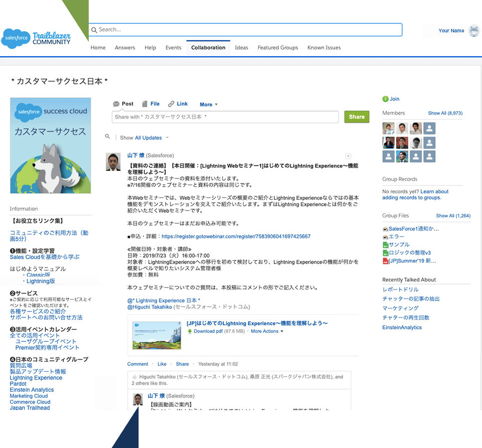This screenshot has width=482, height=448.
Task: Open 全ての活用イベント link
Action: pos(35,335)
